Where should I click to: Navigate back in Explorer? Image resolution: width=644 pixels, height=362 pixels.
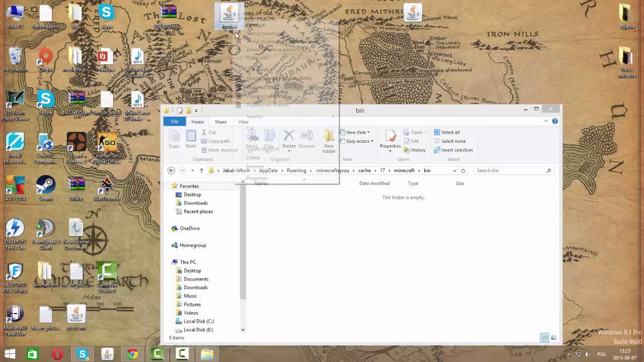tap(171, 170)
